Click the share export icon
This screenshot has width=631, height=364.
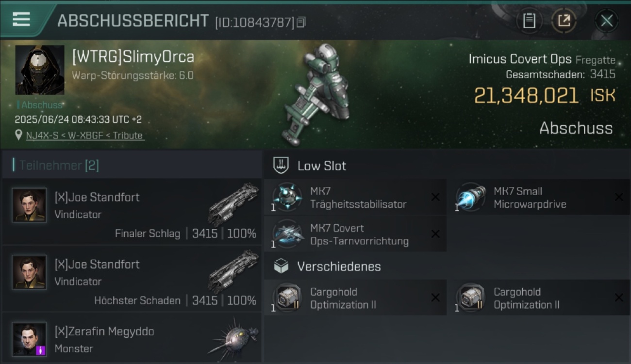coord(564,21)
